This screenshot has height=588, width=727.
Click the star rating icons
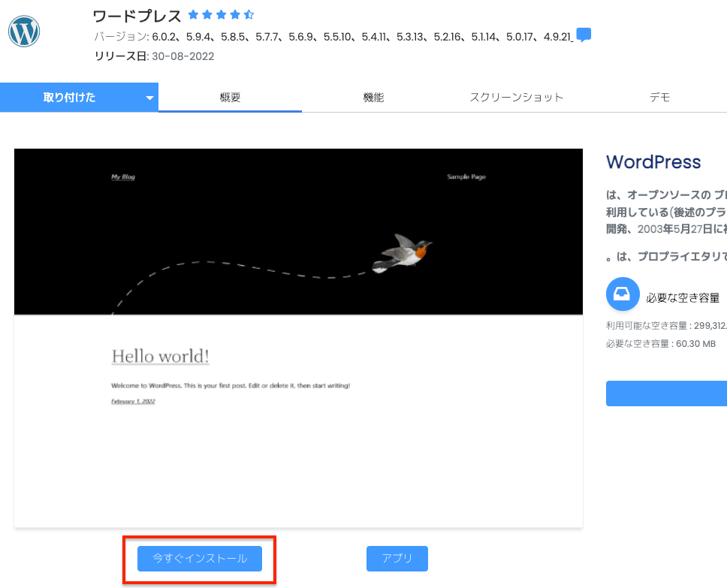[221, 15]
